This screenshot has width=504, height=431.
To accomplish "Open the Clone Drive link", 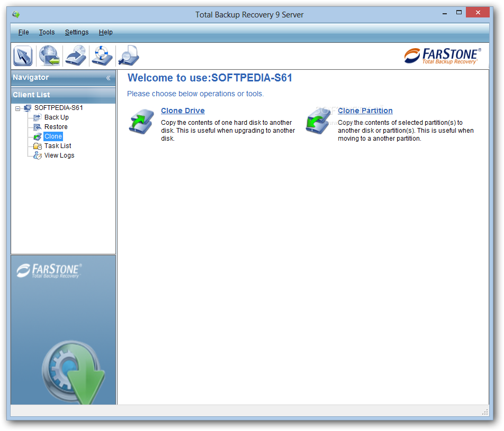I will (x=183, y=111).
